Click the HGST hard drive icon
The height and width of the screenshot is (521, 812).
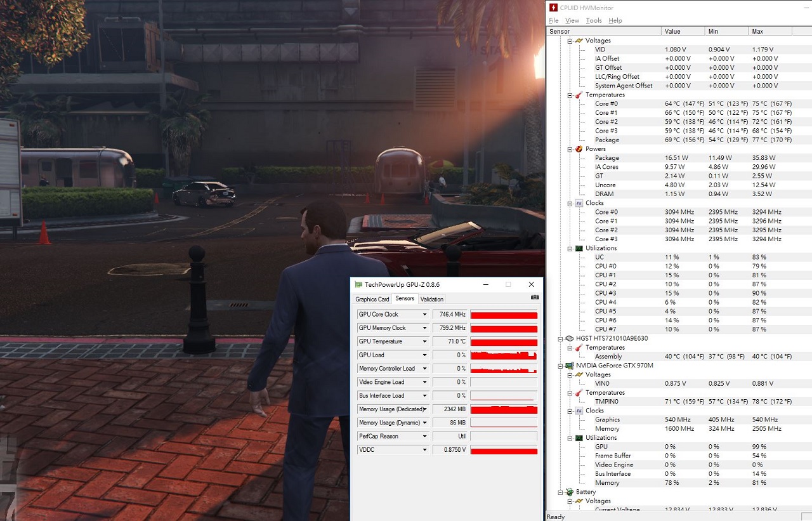coord(570,338)
